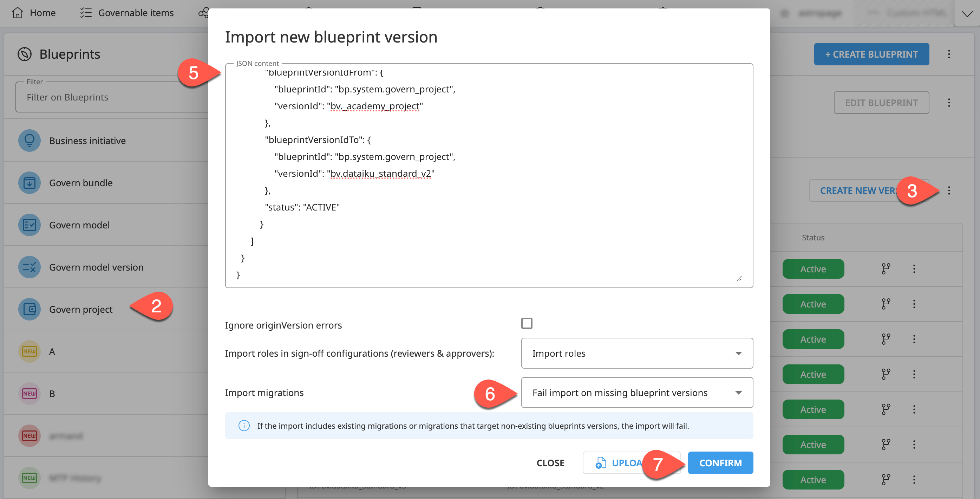Click the Govern project blueprint icon
Screen dimensions: 980x499
click(29, 309)
